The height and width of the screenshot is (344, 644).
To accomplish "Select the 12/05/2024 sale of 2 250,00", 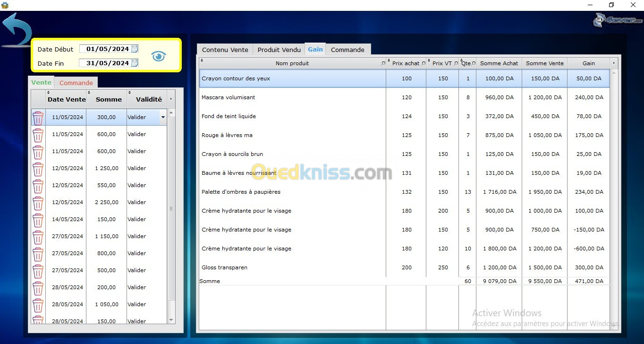I will coord(99,202).
